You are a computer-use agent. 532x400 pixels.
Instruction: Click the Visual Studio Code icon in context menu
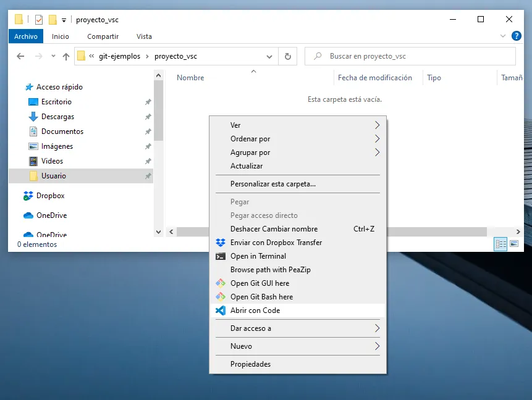pos(221,310)
